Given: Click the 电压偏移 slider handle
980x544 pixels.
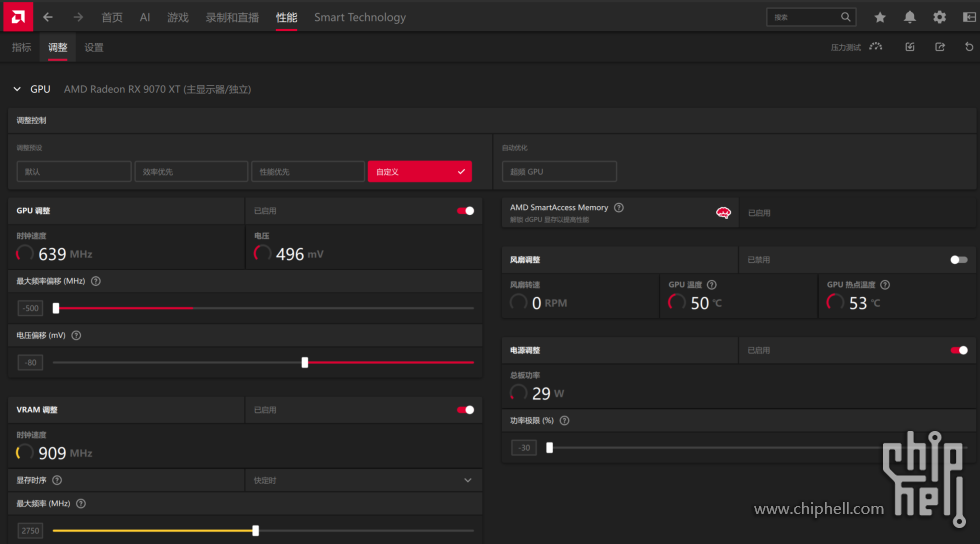Looking at the screenshot, I should tap(305, 363).
